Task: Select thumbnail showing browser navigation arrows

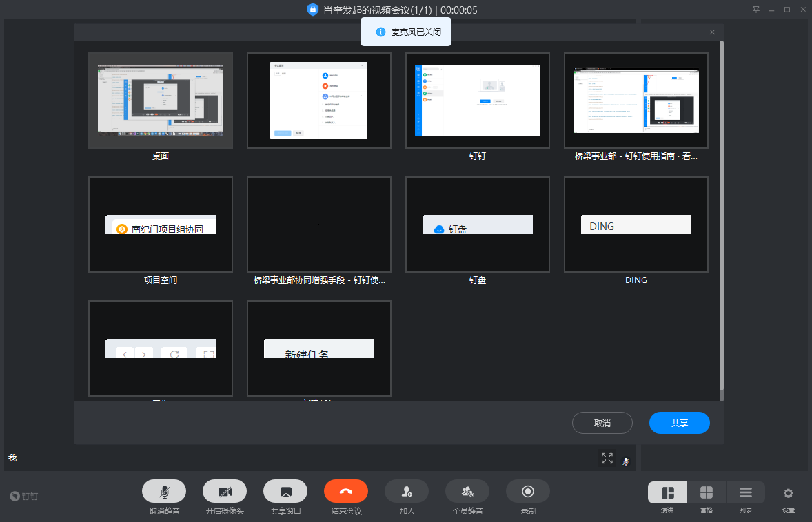Action: pyautogui.click(x=161, y=348)
